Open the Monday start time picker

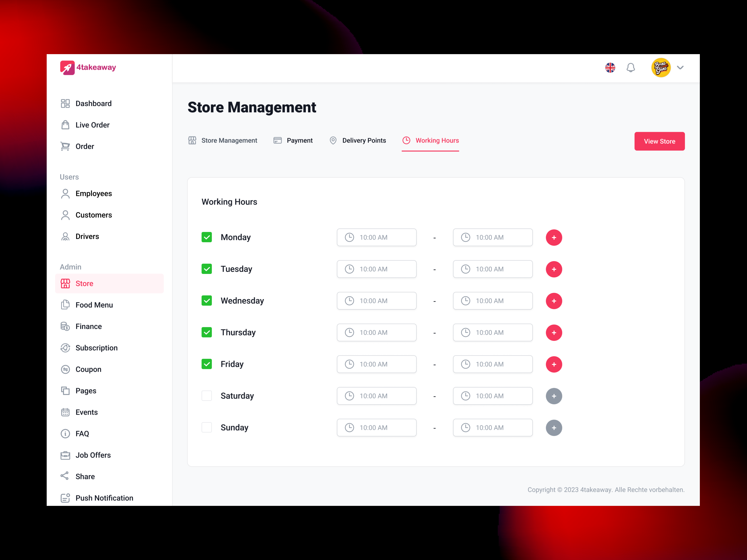pyautogui.click(x=376, y=237)
